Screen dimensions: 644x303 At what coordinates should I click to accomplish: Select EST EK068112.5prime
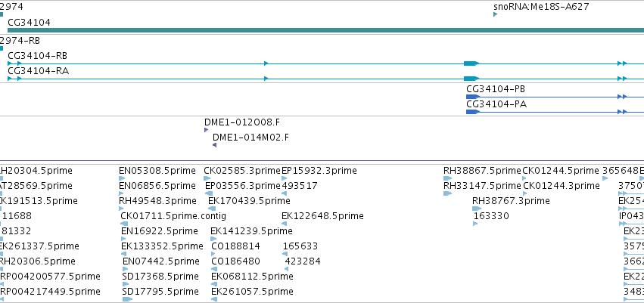[x=252, y=277]
